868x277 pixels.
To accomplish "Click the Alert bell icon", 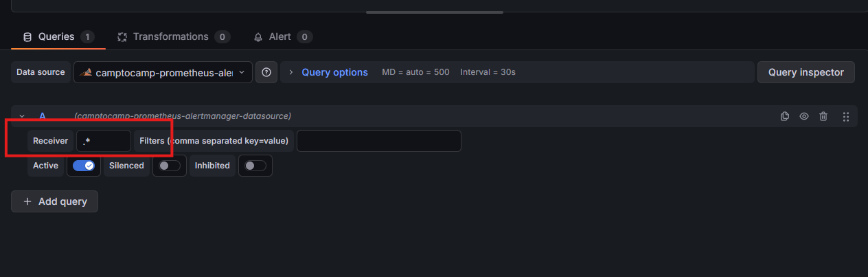I will point(258,37).
